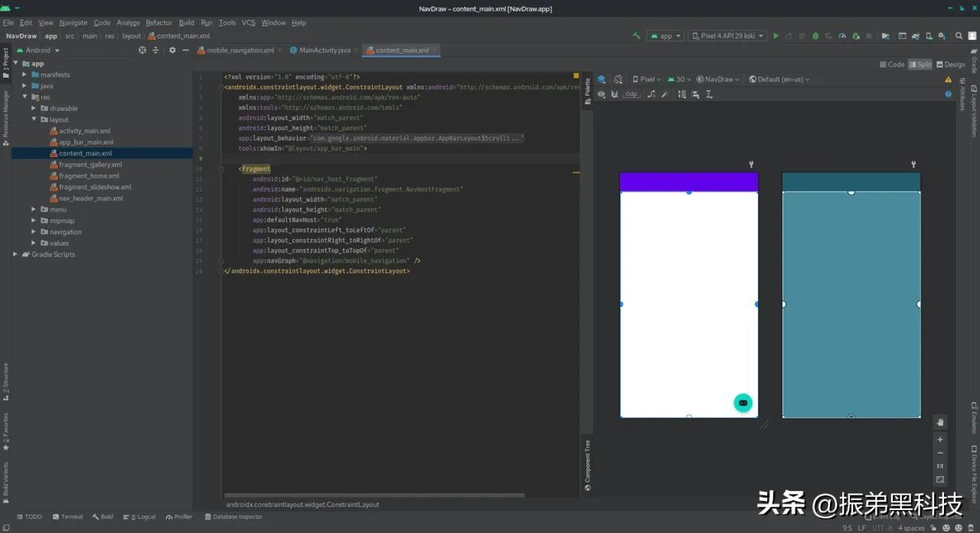Open the Pixel 4 API 29 device dropdown
The width and height of the screenshot is (980, 533).
tap(727, 35)
